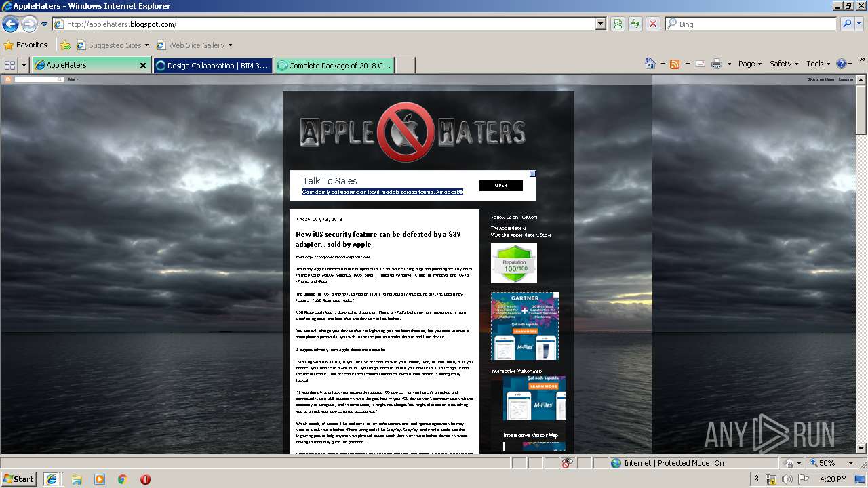The image size is (868, 488).
Task: Click the search magnifier button
Action: pos(847,24)
